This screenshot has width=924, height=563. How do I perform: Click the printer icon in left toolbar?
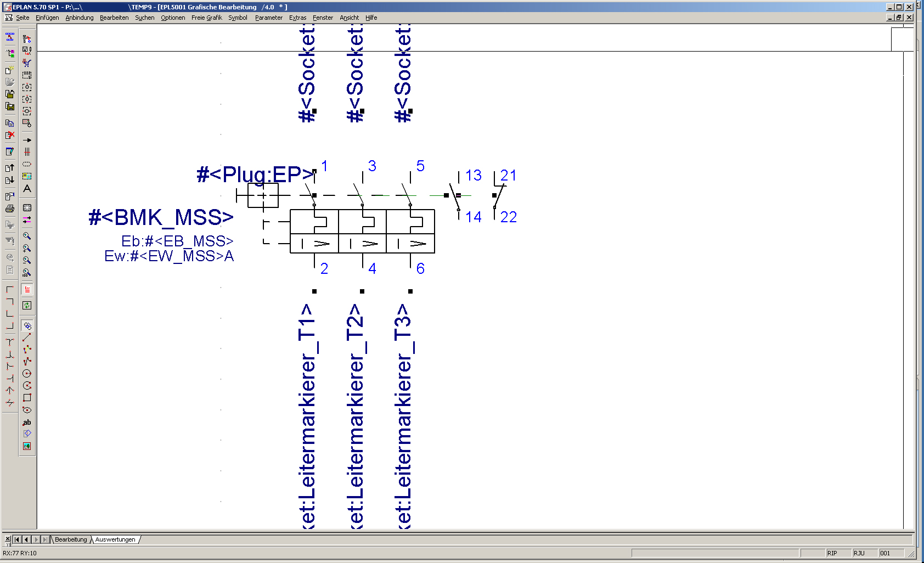point(9,209)
